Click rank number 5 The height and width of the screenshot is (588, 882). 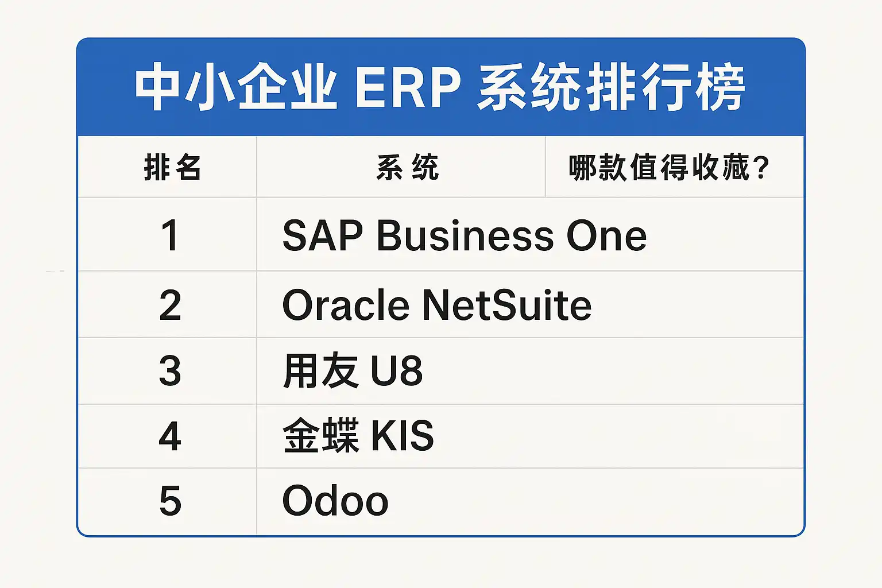[170, 501]
